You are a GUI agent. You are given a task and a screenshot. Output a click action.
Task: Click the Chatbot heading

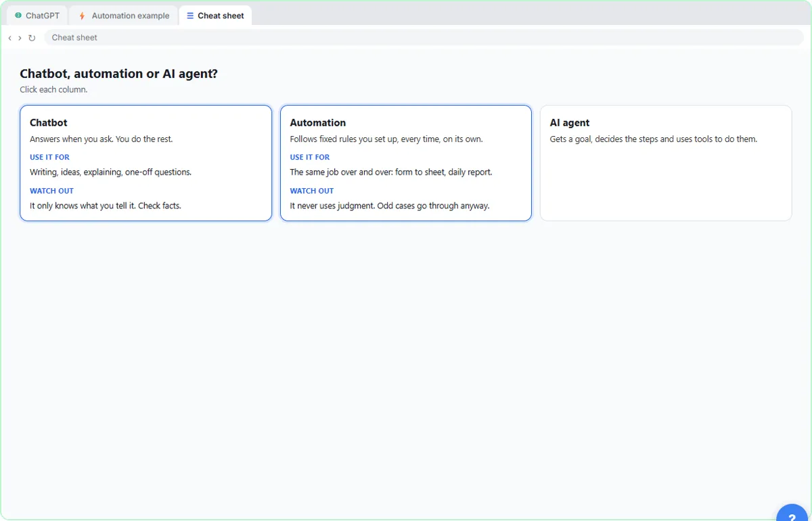coord(49,122)
